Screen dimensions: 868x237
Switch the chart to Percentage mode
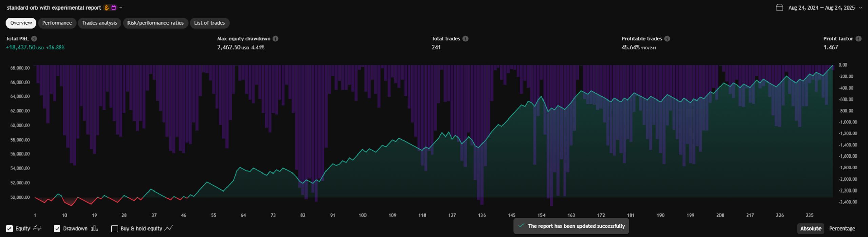click(x=842, y=229)
